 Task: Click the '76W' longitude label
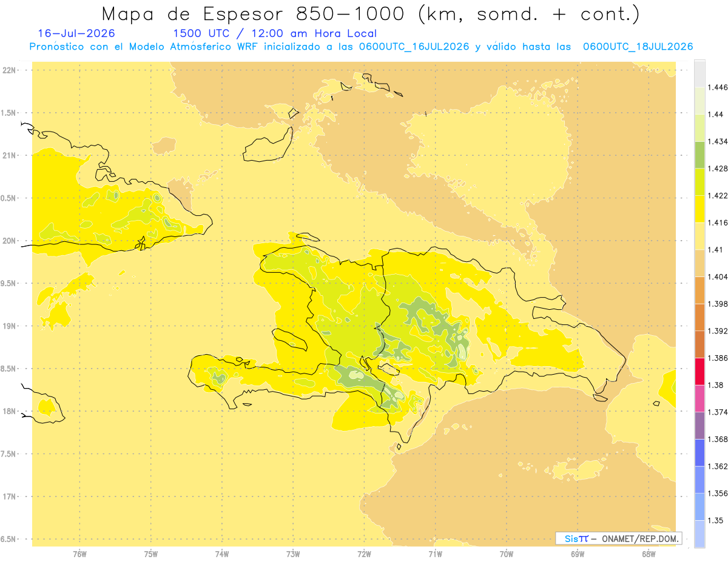tap(79, 554)
